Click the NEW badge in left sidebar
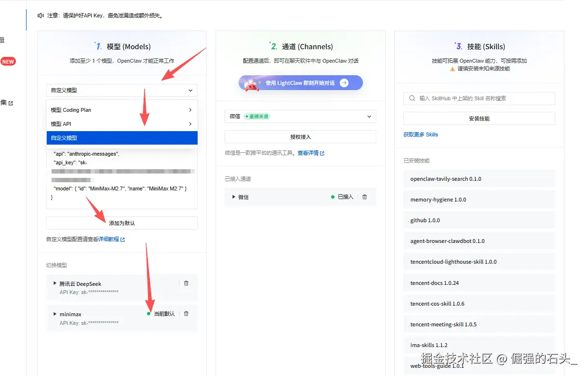 pos(8,61)
